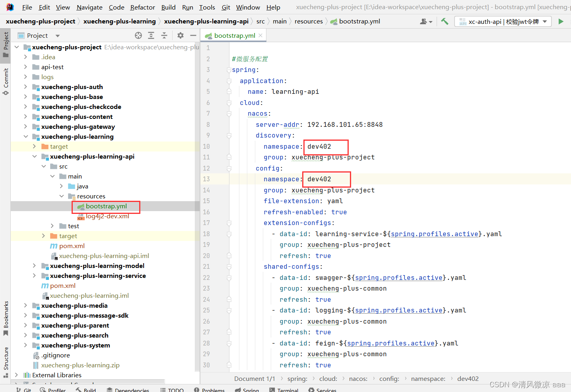Open the Build menu
Viewport: 571px width, 392px height.
tap(168, 7)
